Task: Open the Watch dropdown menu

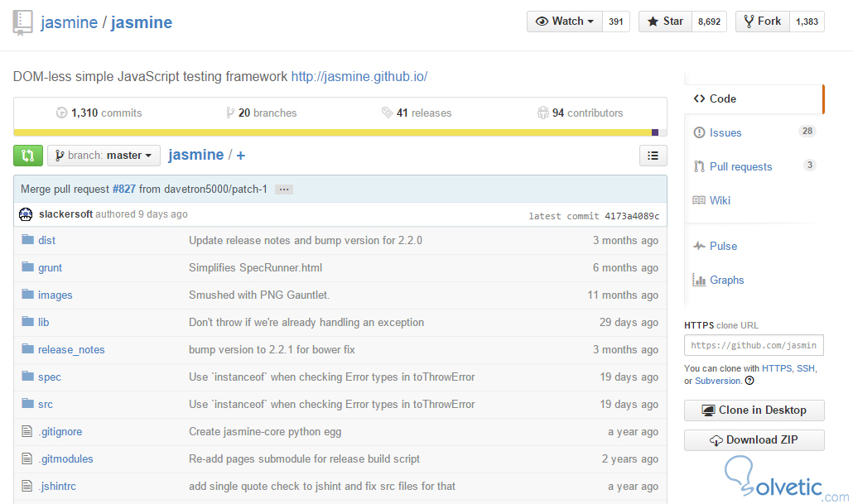Action: 565,22
